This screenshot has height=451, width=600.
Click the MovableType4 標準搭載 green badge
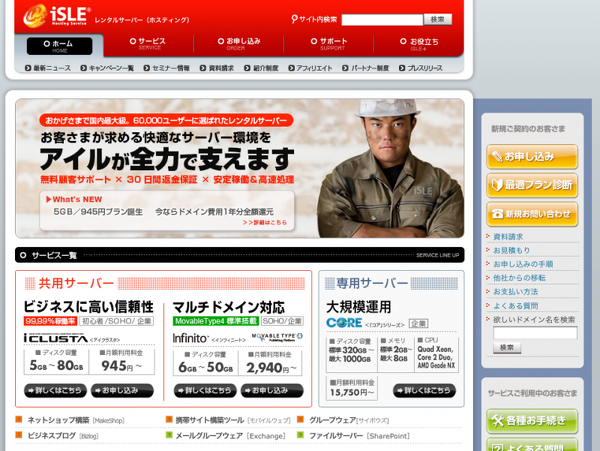click(x=216, y=321)
